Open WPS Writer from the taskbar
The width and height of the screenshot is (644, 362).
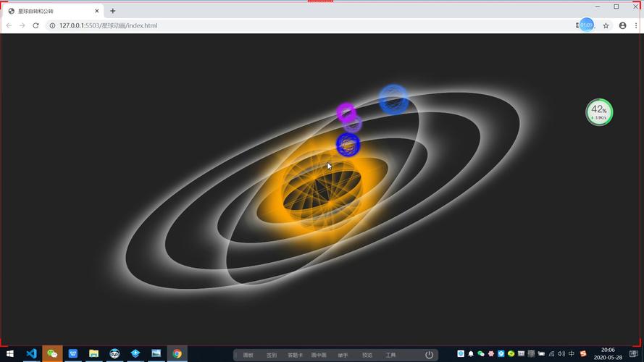pos(73,354)
